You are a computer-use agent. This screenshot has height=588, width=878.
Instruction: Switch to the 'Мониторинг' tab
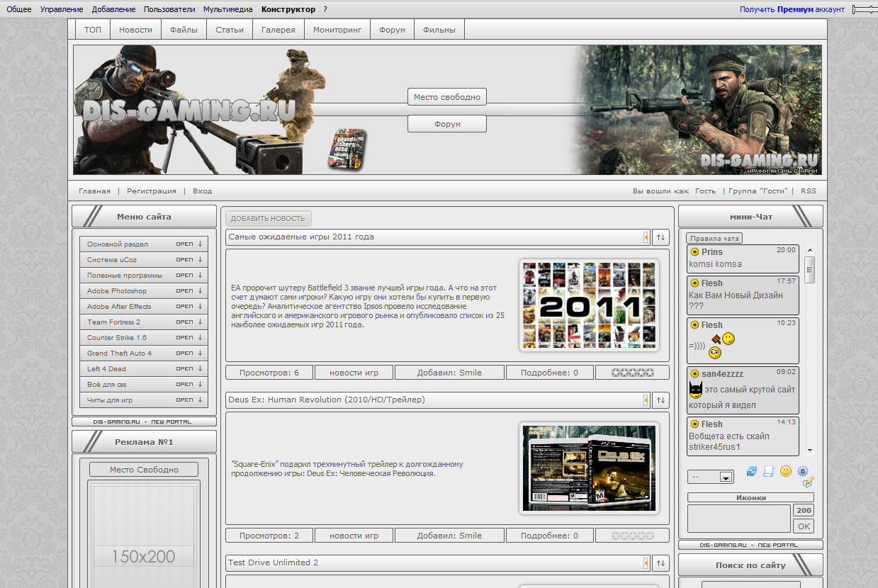[x=337, y=30]
